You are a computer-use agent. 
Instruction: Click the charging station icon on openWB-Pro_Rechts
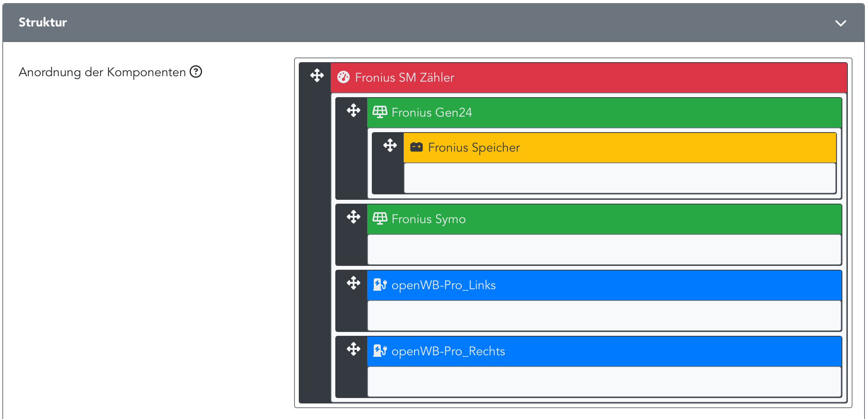tap(380, 351)
